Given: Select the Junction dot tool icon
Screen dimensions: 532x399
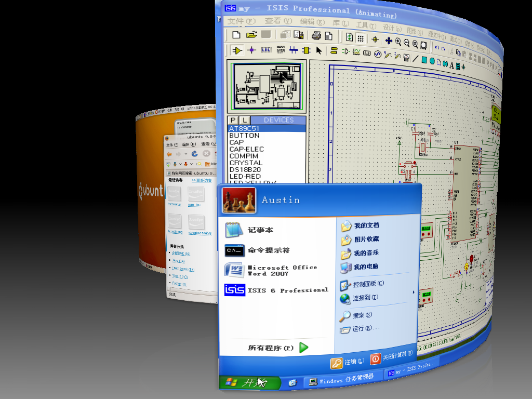Looking at the screenshot, I should tap(251, 50).
